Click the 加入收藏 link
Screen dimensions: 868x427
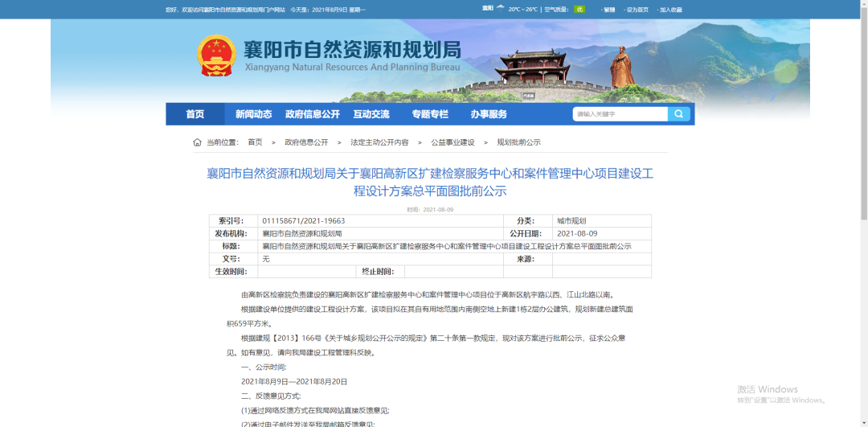coord(670,10)
